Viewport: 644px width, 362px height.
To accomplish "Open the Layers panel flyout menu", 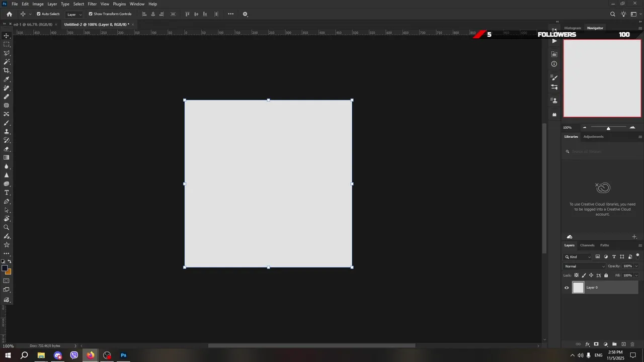I will [x=640, y=245].
